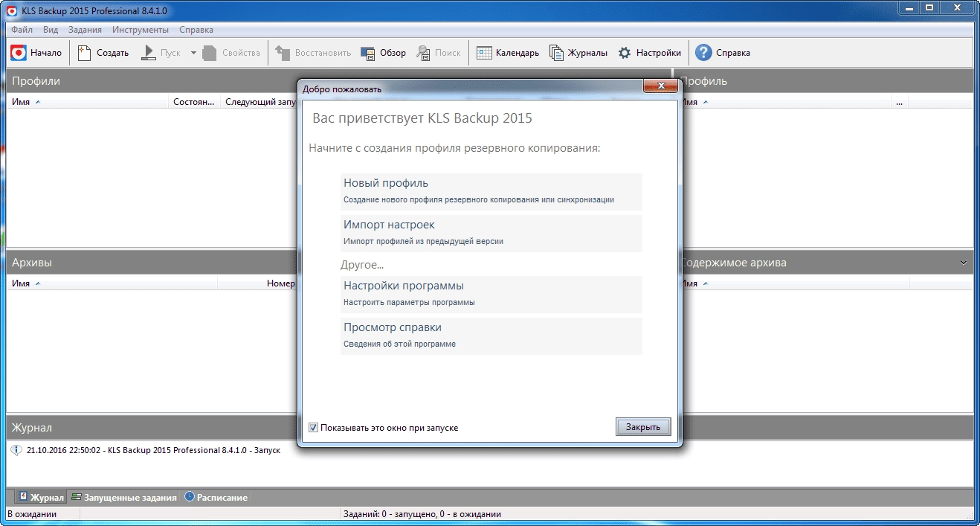Open the Справка menu in menu bar
Screen dimensions: 980x526
pyautogui.click(x=196, y=30)
